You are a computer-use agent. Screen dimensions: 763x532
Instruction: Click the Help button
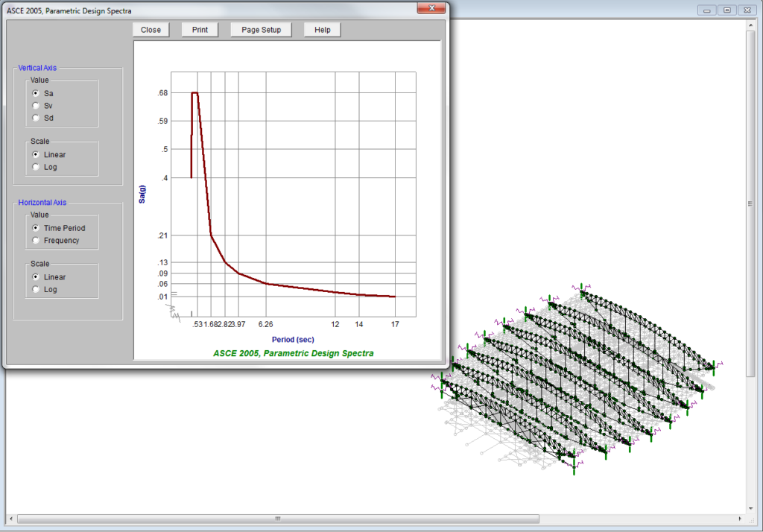tap(322, 30)
